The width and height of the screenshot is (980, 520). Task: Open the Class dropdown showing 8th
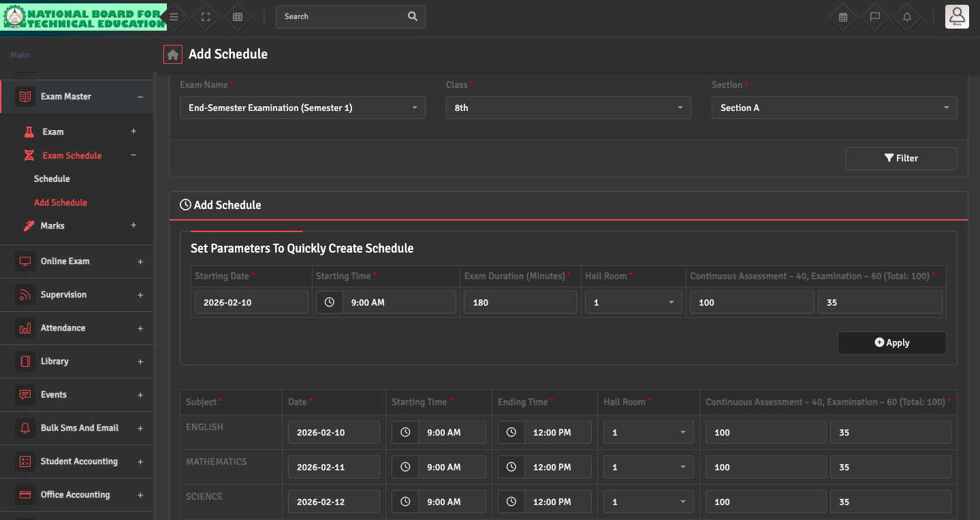click(x=568, y=108)
